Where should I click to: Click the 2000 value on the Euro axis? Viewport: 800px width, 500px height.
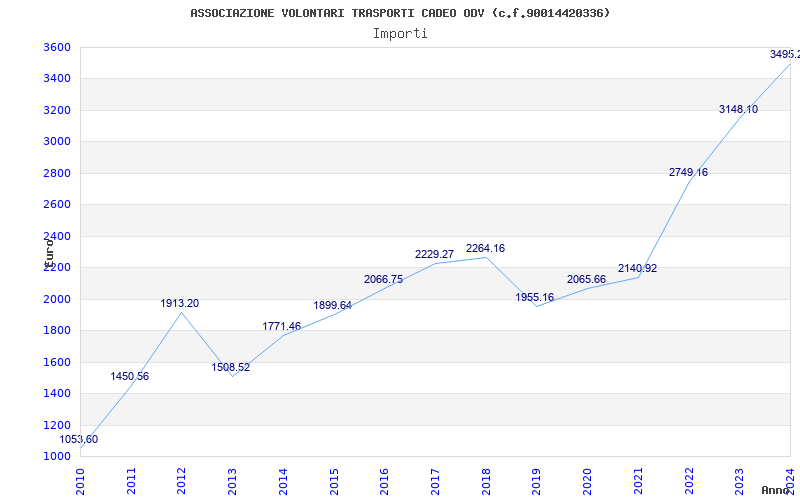point(55,299)
